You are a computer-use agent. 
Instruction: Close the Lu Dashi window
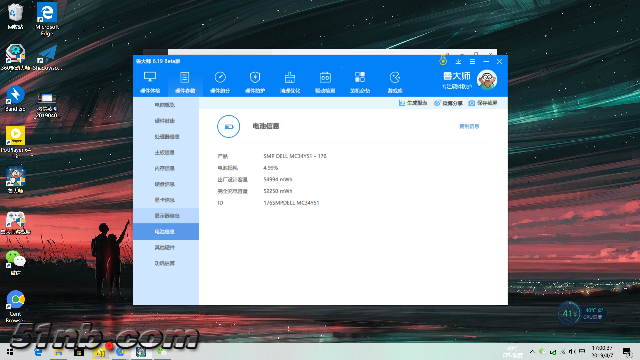coord(500,62)
